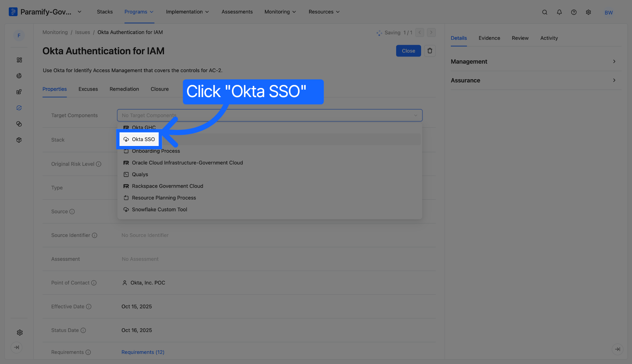Click the blue Close button
The image size is (632, 364).
[x=408, y=51]
